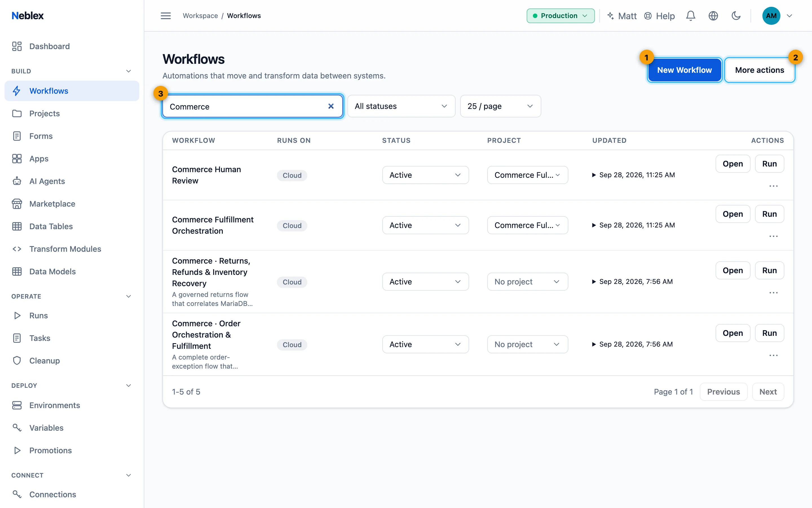This screenshot has width=812, height=508.
Task: Click the Runs play icon
Action: click(x=17, y=316)
